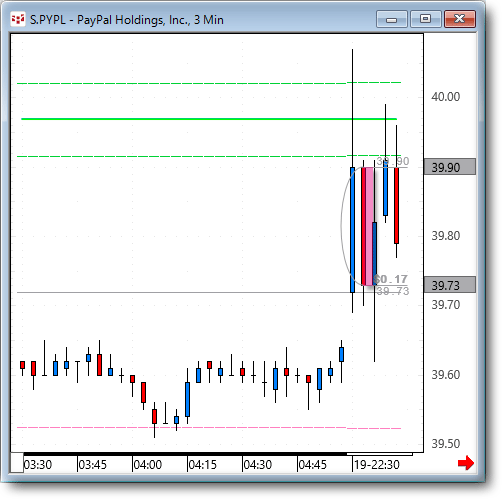Viewport: 503px width, 500px height.
Task: Click the $0.17 measurement label
Action: (390, 279)
